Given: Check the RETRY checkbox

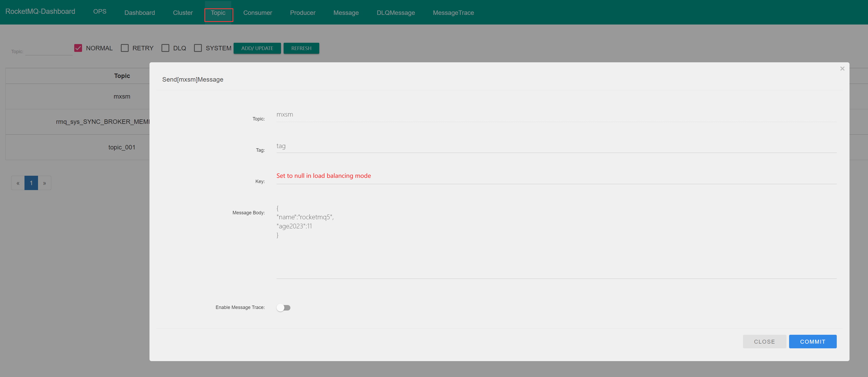Looking at the screenshot, I should click(x=125, y=48).
